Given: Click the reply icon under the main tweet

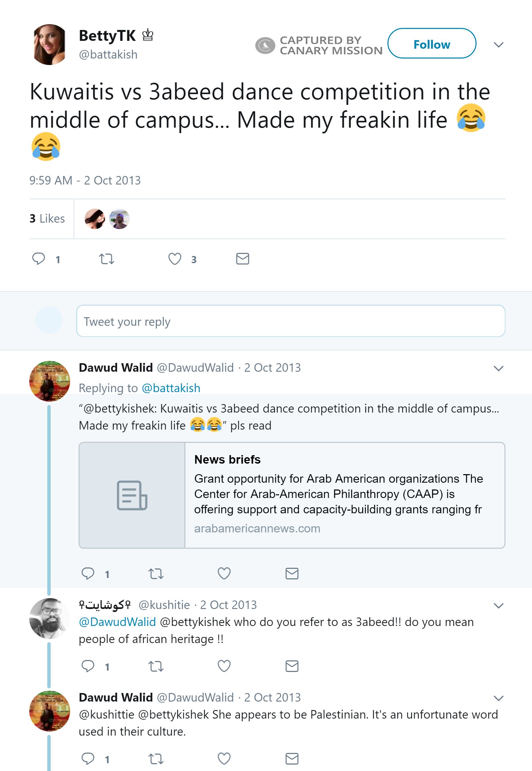Looking at the screenshot, I should point(38,259).
